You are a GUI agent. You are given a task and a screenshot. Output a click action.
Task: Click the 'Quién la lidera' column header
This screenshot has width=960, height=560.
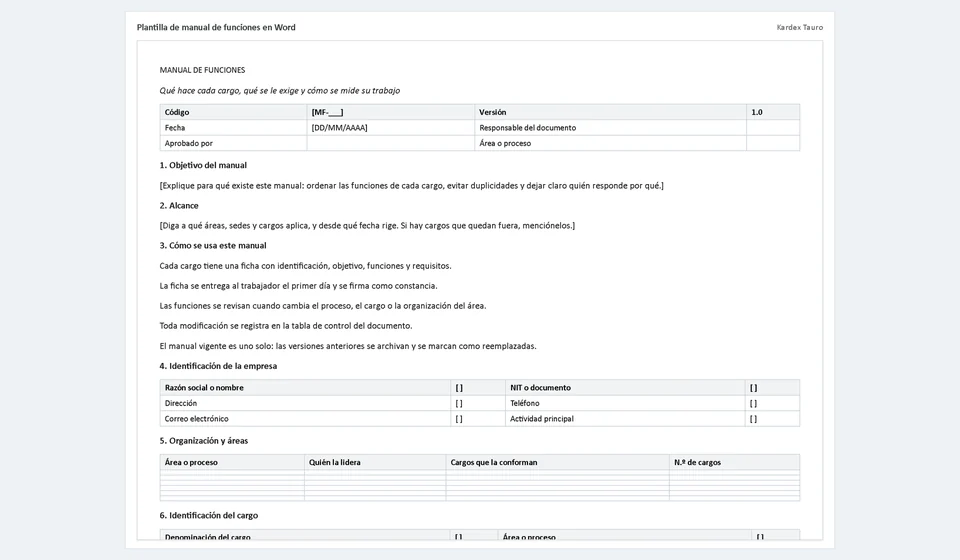[x=375, y=462]
